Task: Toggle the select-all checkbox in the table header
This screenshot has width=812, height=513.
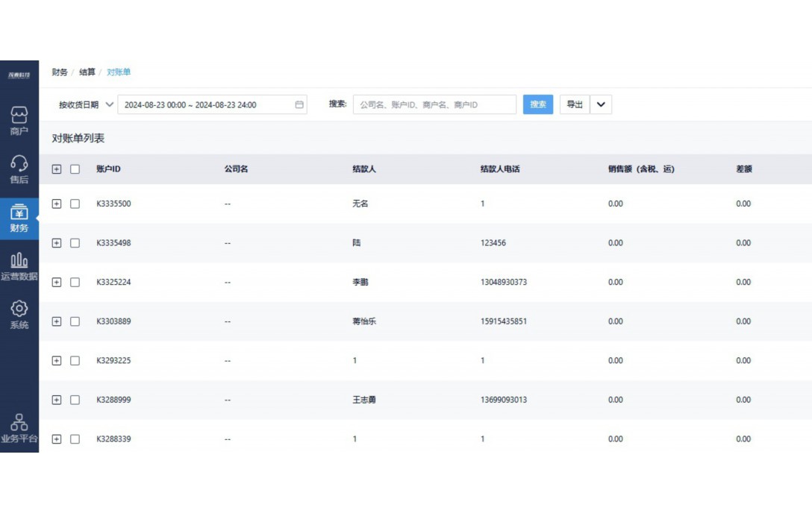Action: tap(75, 169)
